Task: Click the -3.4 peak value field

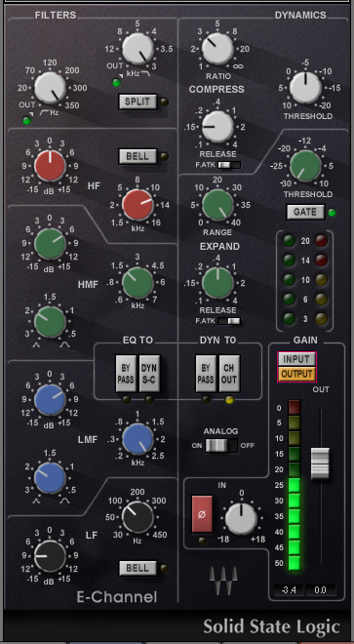Action: tap(289, 590)
